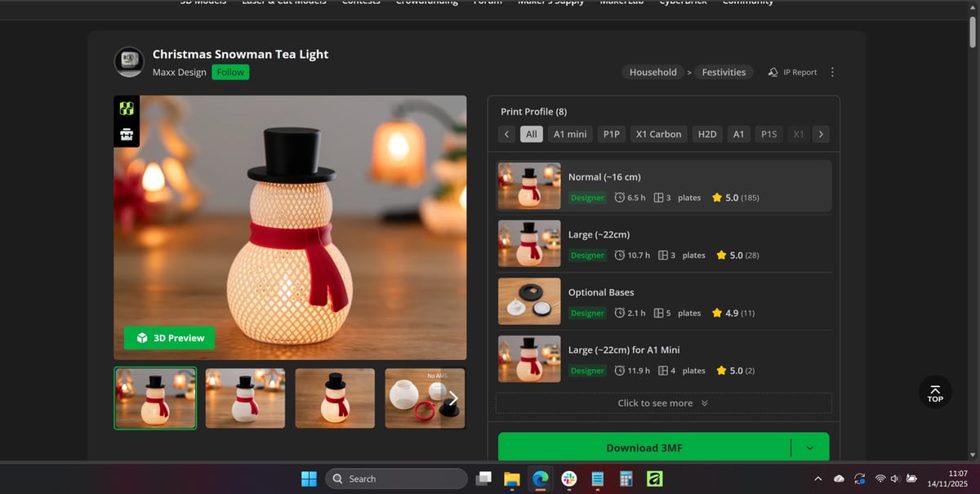Click the toolbox badge icon on the model image

pos(127,135)
